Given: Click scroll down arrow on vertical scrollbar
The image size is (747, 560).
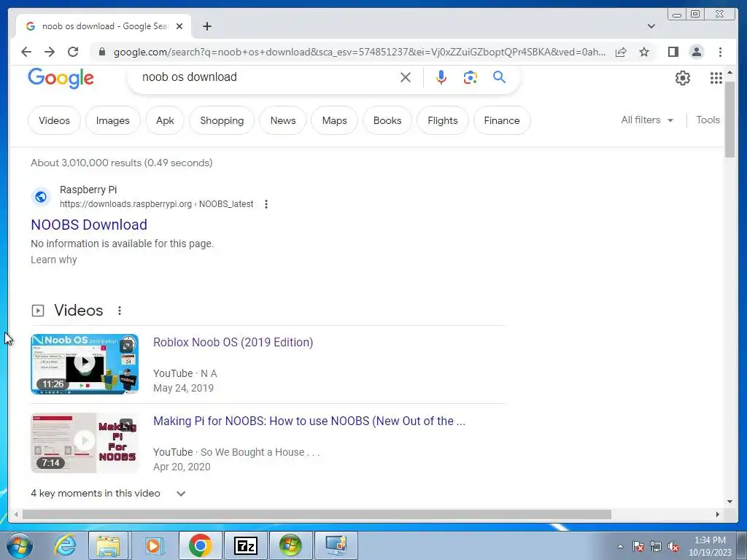Looking at the screenshot, I should 729,501.
